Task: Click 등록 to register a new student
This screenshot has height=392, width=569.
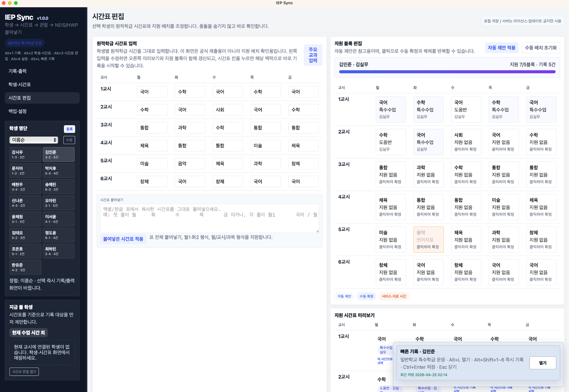Action: [x=70, y=129]
